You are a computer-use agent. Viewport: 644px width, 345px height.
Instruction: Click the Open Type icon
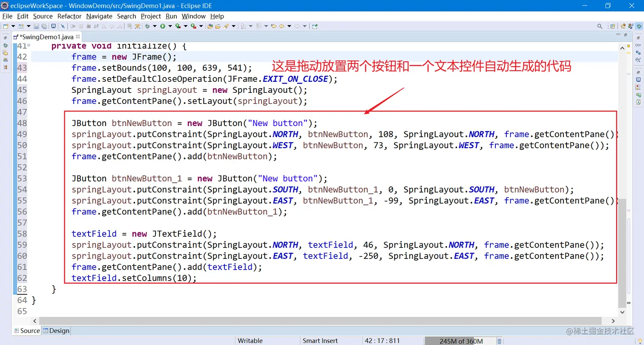210,26
